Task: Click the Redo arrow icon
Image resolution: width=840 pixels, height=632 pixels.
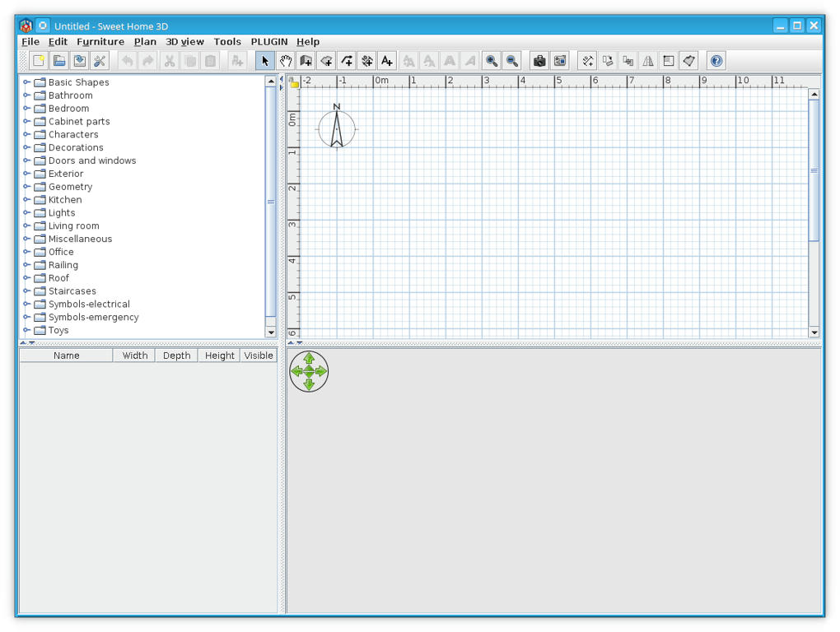Action: (x=148, y=61)
